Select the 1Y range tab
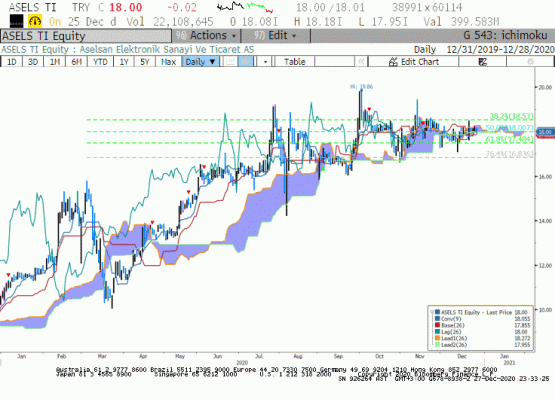This screenshot has height=400, width=555. point(124,62)
